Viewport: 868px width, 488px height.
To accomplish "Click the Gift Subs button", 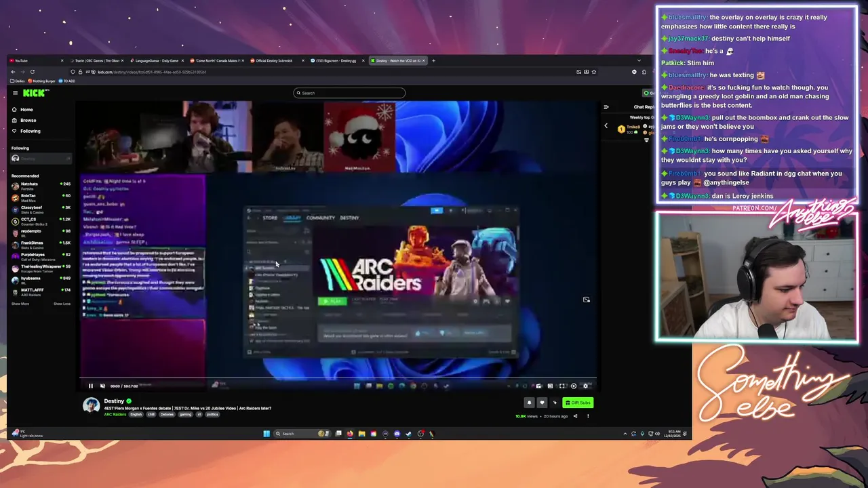I will 578,403.
